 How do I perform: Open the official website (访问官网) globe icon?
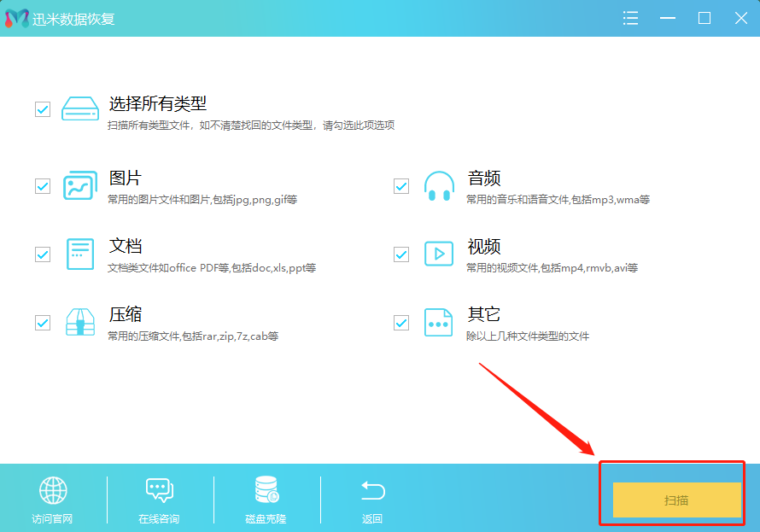coord(53,490)
